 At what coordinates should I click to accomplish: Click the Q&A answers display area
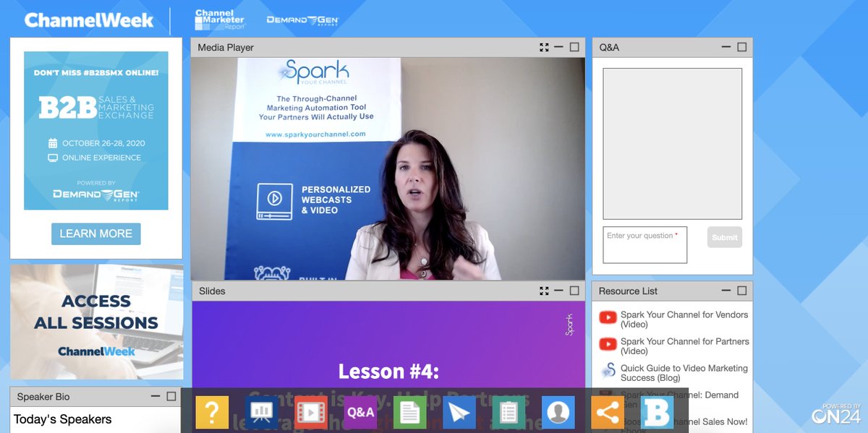[x=673, y=144]
